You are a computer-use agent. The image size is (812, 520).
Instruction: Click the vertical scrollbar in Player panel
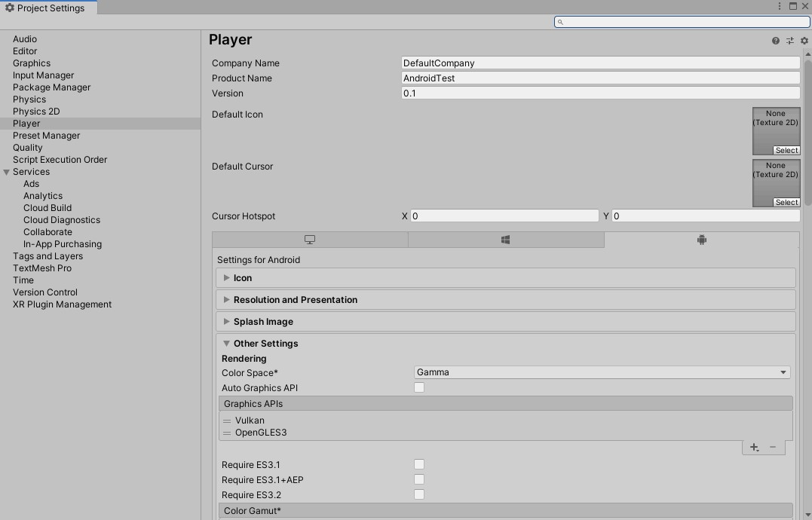tap(806, 128)
